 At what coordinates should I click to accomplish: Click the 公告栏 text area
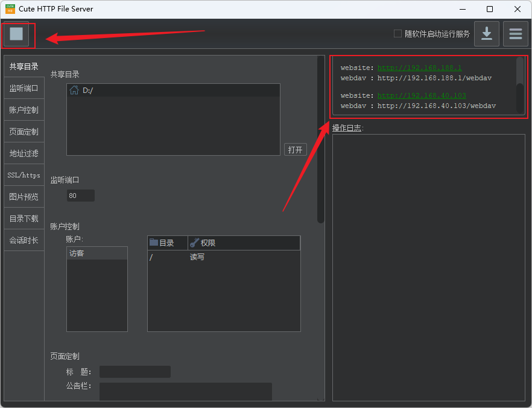pyautogui.click(x=186, y=391)
